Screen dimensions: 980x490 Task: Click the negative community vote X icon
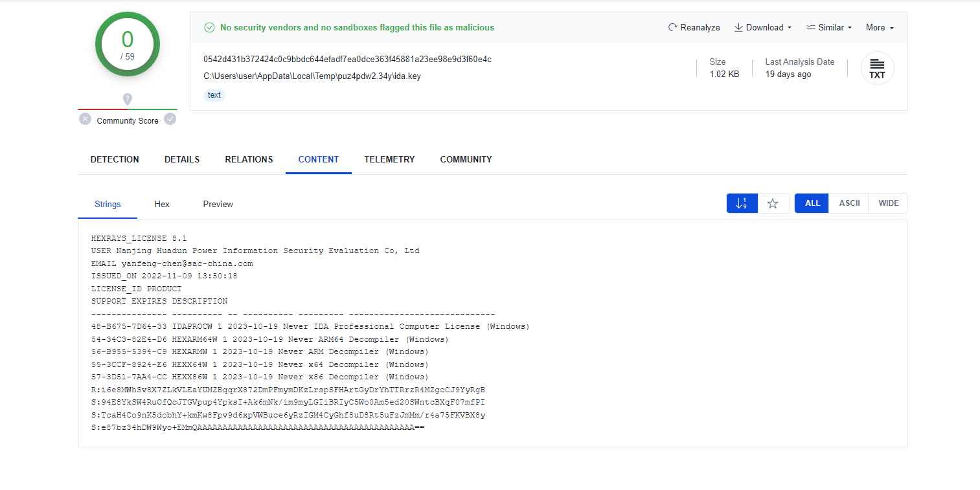tap(85, 119)
